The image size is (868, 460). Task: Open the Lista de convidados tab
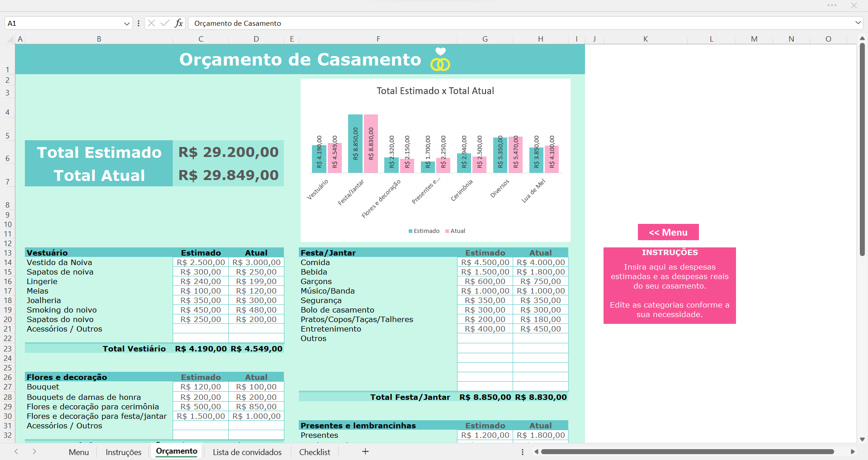point(247,451)
